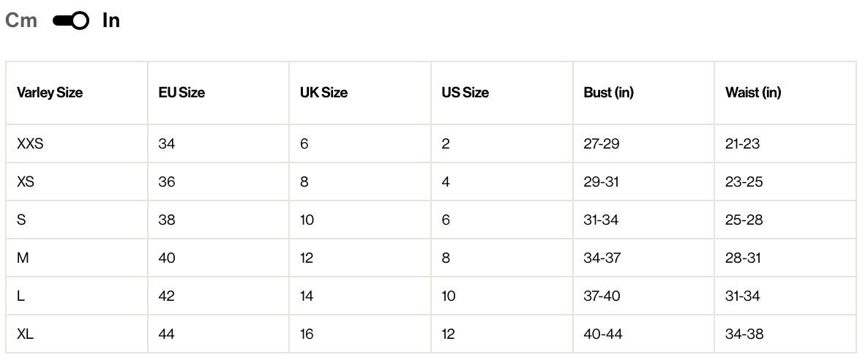Click the M size cell
Screen dimensions: 868x363
tap(23, 258)
